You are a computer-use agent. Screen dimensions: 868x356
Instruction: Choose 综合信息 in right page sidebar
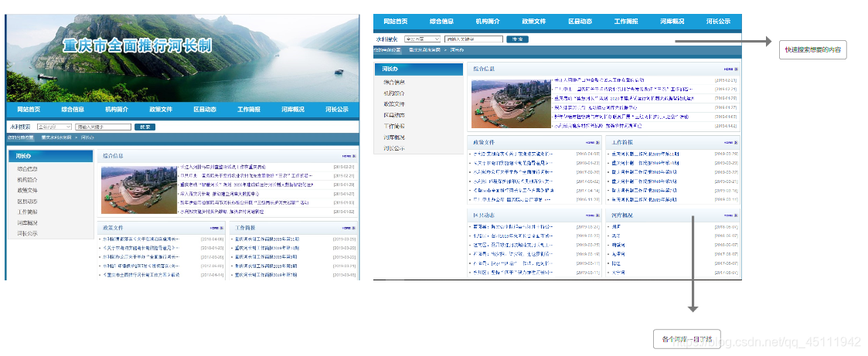point(394,82)
